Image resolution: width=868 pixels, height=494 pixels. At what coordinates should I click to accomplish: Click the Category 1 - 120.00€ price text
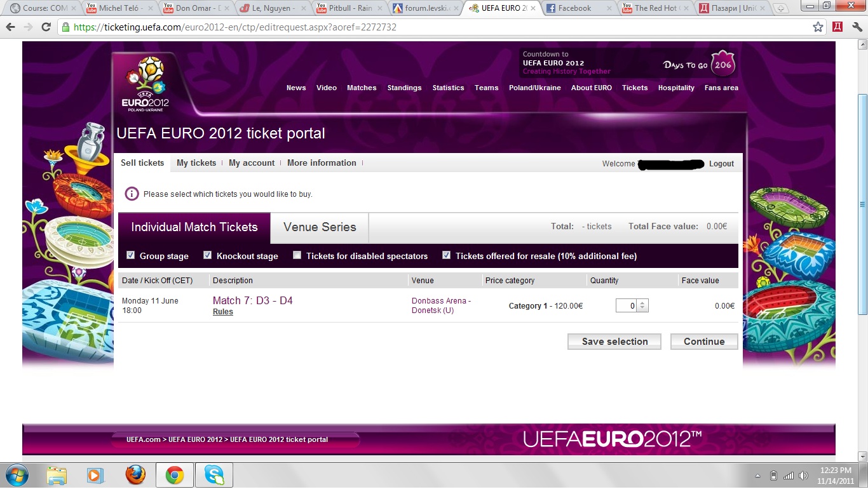tap(546, 305)
